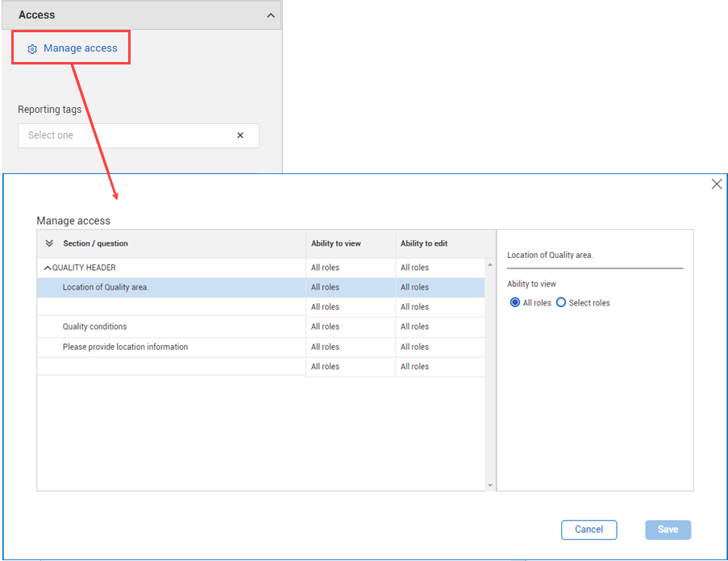728x561 pixels.
Task: Expand all sections with double chevron
Action: click(x=49, y=243)
